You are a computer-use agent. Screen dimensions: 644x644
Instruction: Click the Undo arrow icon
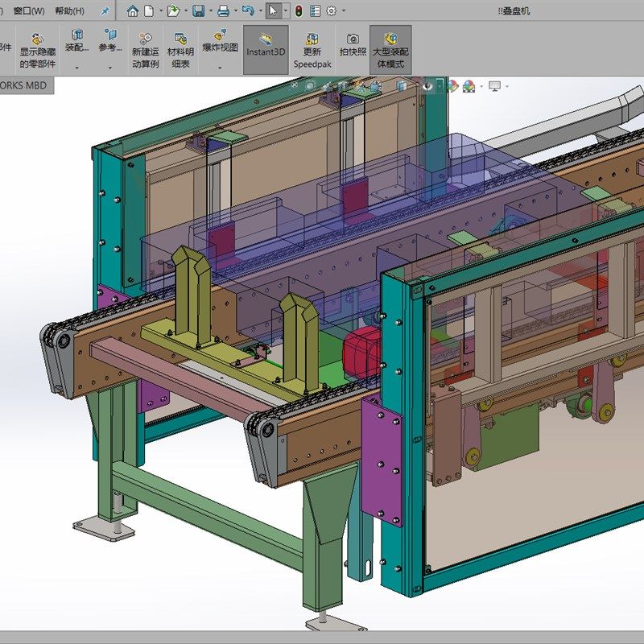248,10
